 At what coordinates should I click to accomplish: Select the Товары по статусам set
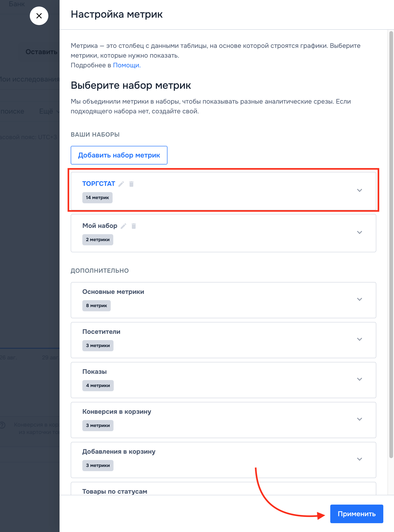[115, 491]
